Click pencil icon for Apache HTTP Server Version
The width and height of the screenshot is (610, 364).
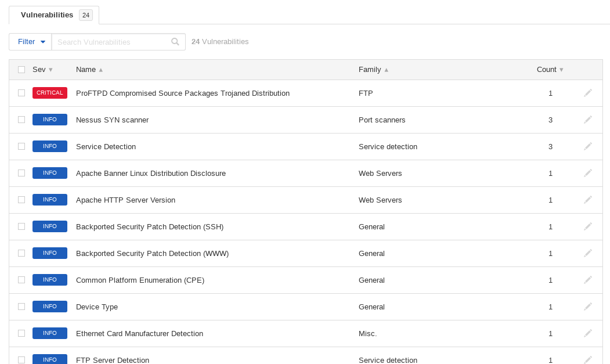point(588,200)
